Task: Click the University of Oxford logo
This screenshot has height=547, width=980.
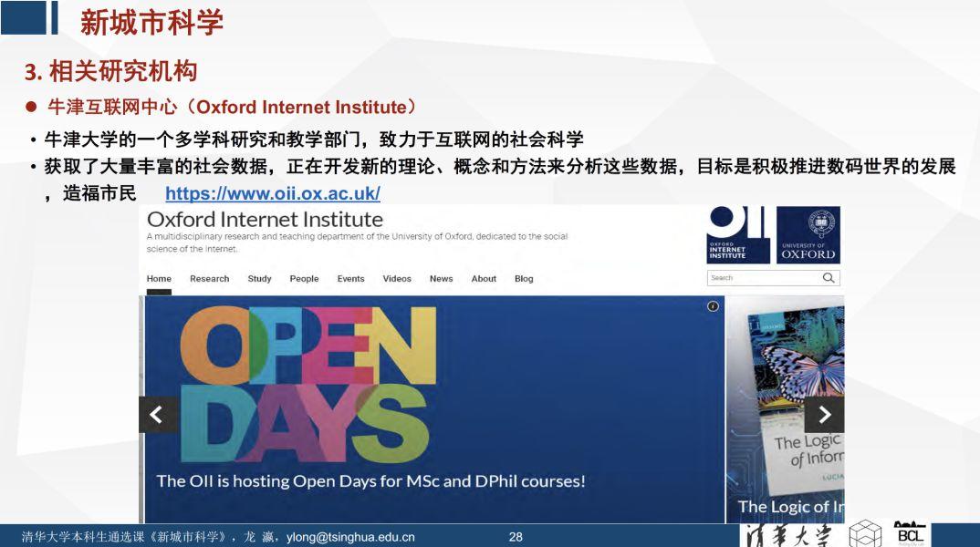Action: click(808, 235)
